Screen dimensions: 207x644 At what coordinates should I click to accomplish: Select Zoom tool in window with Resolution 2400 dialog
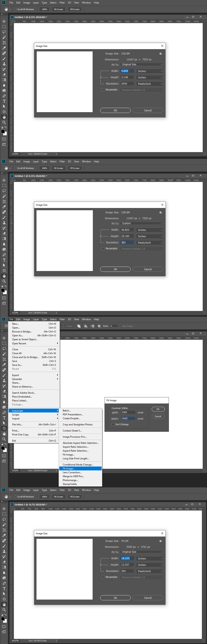4,122
